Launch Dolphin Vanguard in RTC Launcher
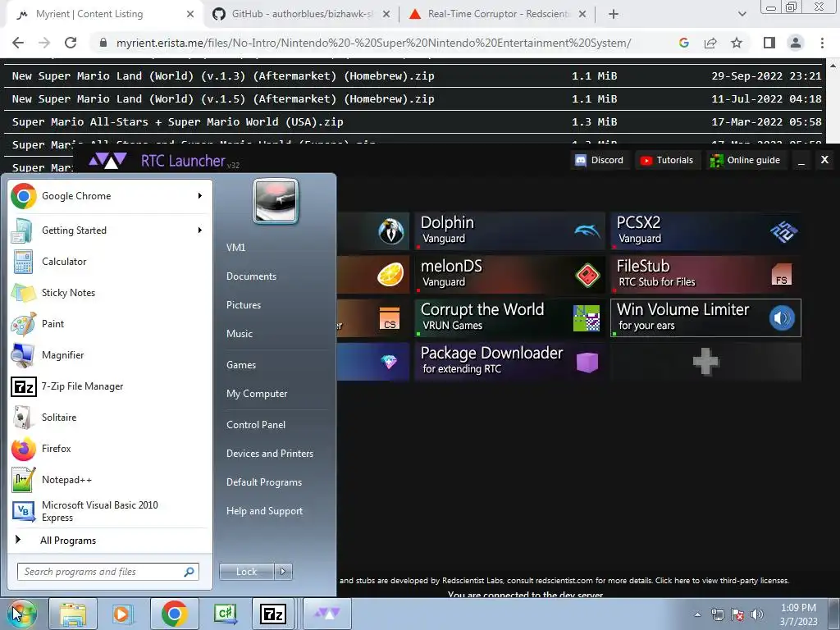 510,231
